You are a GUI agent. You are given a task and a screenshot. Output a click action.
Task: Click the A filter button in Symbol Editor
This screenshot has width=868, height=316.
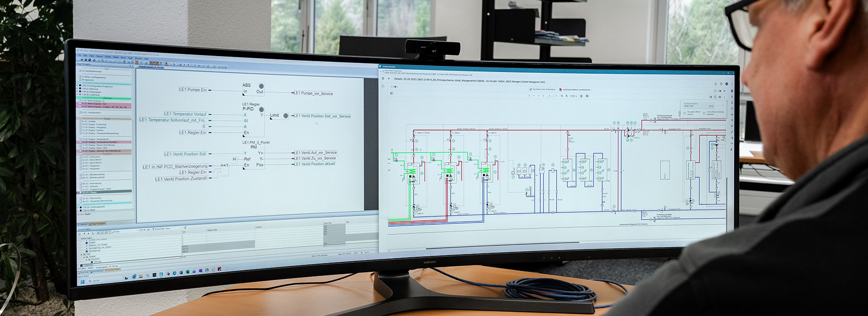[x=98, y=232]
